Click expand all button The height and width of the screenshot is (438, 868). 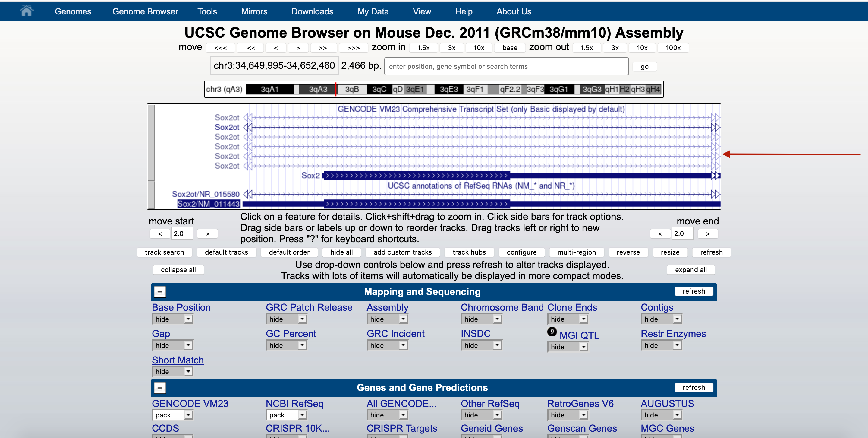coord(691,270)
